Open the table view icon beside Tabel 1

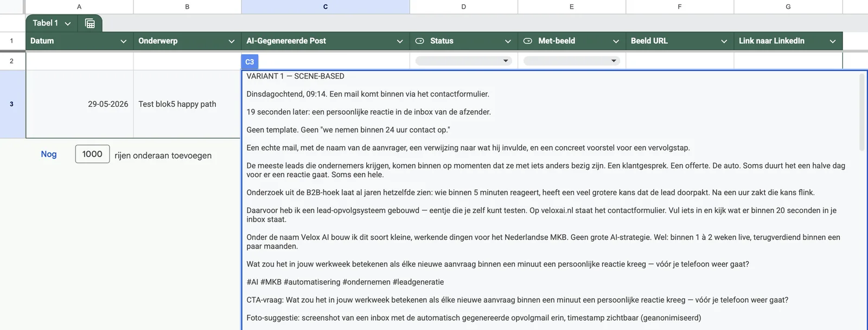tap(90, 23)
